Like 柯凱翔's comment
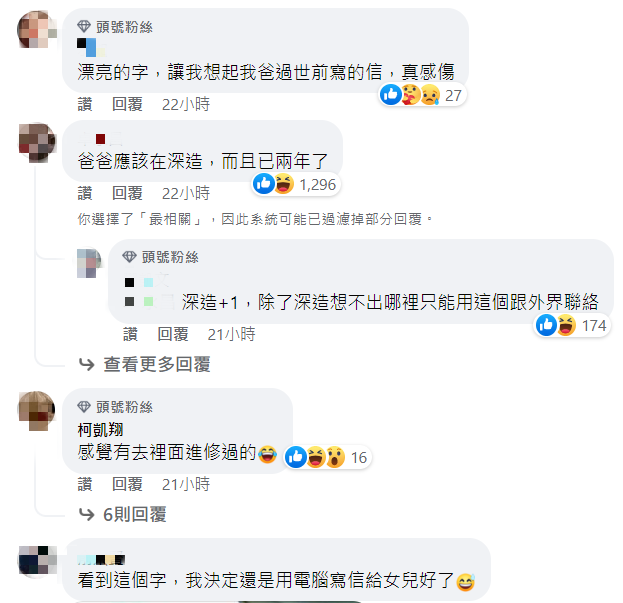The height and width of the screenshot is (603, 623). (x=85, y=484)
